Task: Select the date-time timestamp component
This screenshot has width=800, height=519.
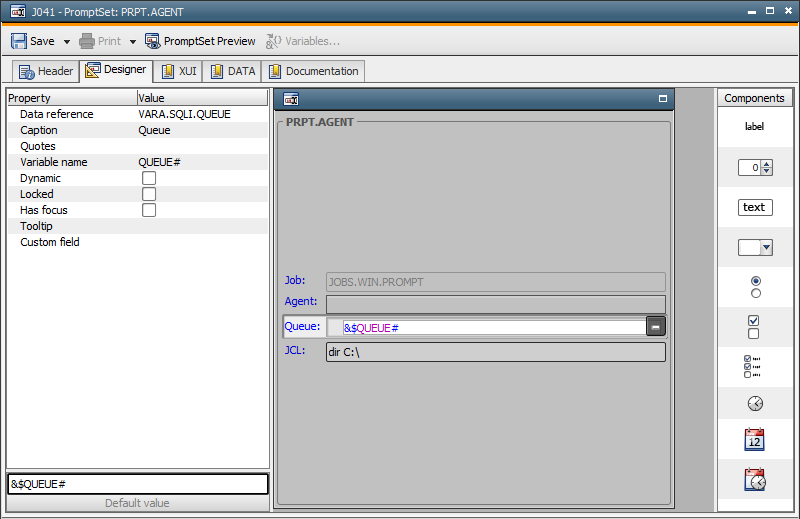Action: point(754,479)
